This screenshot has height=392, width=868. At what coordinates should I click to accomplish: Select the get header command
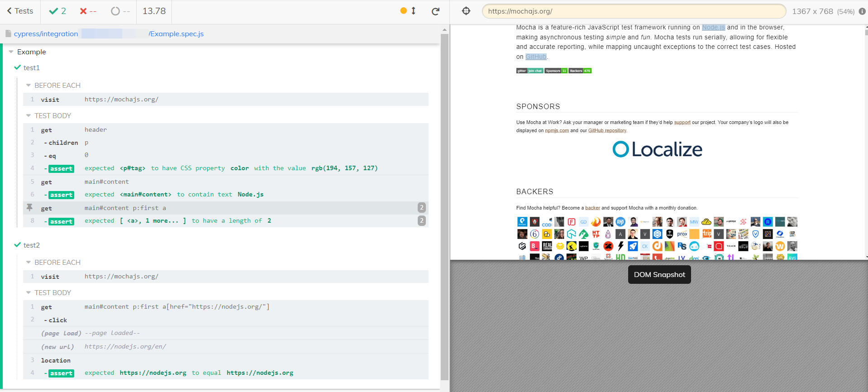tap(226, 130)
